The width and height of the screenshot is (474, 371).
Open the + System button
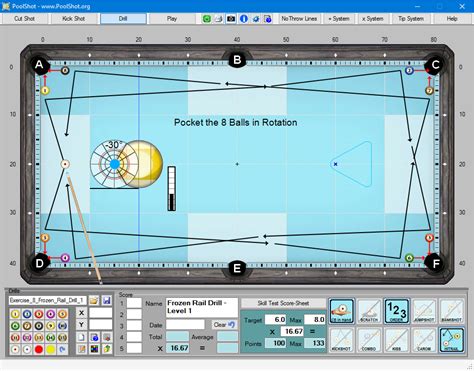(339, 19)
